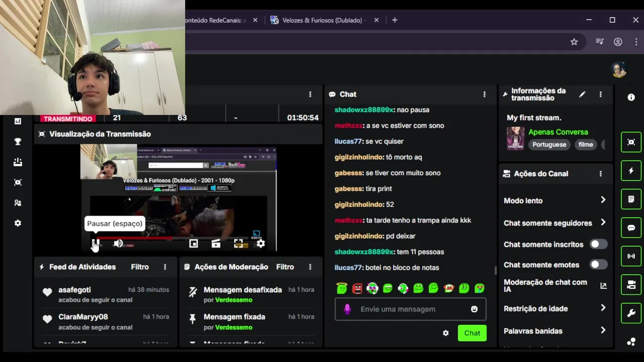Click the stream tools icon below the trophy
Viewport: 644px width, 362px height.
pyautogui.click(x=18, y=162)
